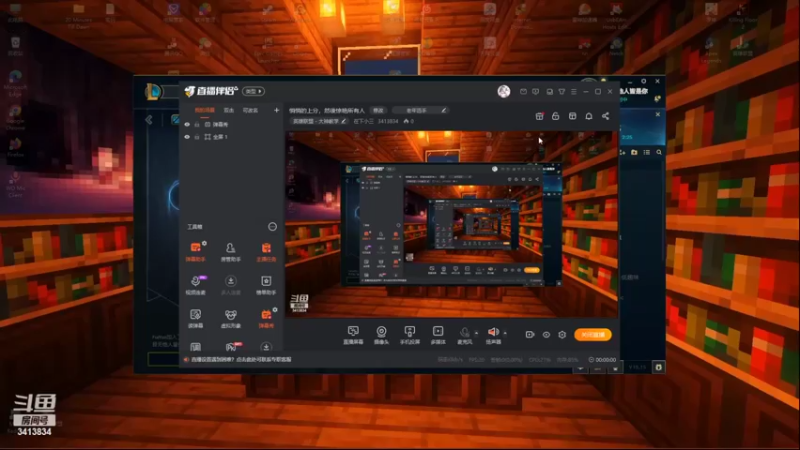Collapse the 工具箱 toolbox with minus circle
Screen dimensions: 800x450
pyautogui.click(x=272, y=227)
